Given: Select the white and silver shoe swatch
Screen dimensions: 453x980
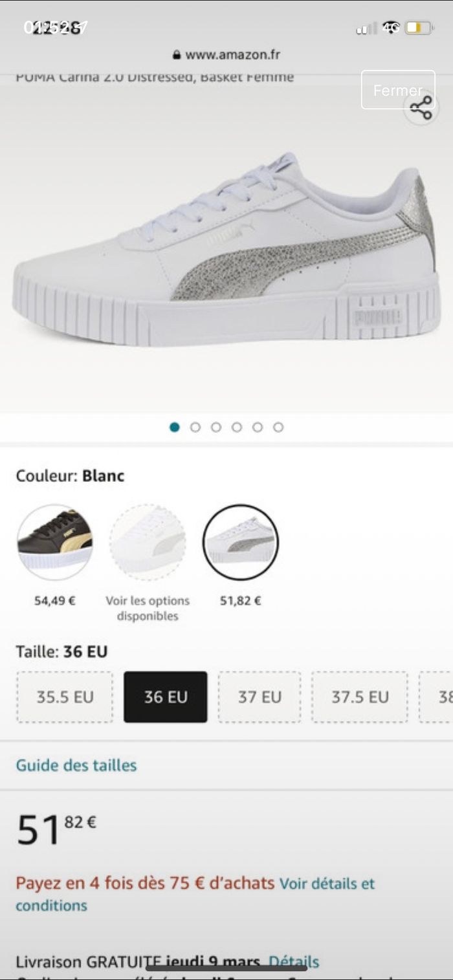Looking at the screenshot, I should coord(240,542).
